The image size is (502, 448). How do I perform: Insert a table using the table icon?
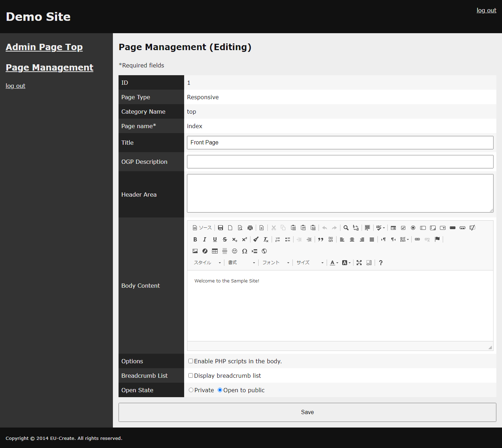coord(215,251)
